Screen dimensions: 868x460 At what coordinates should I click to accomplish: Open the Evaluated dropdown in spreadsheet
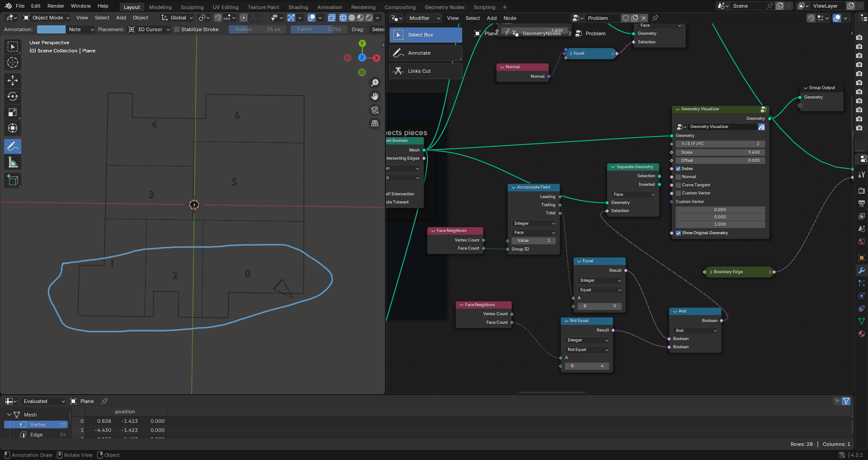point(43,401)
